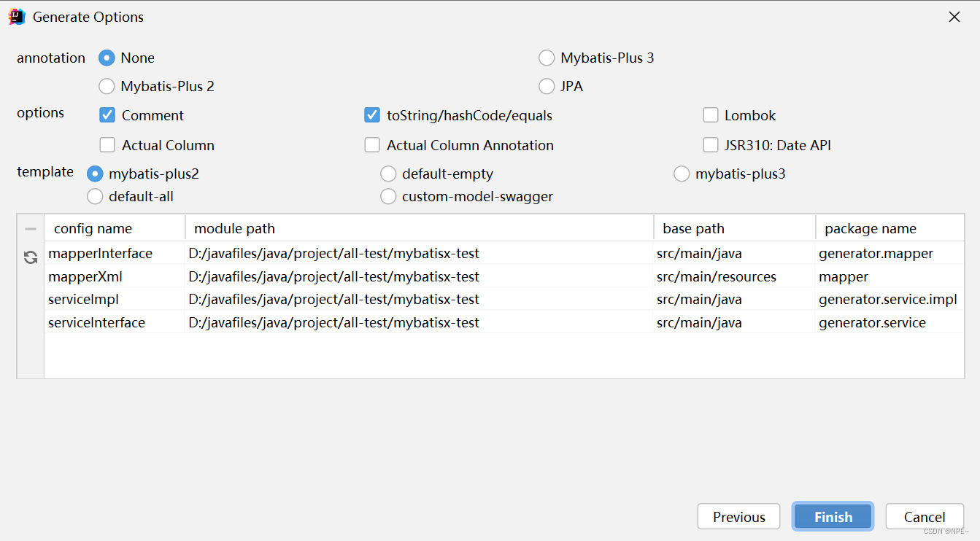This screenshot has height=541, width=980.
Task: Click the refresh config icon
Action: (x=31, y=257)
